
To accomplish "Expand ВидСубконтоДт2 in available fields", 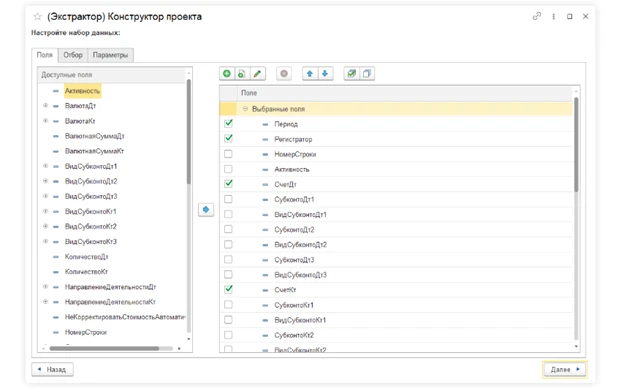I will pos(45,181).
